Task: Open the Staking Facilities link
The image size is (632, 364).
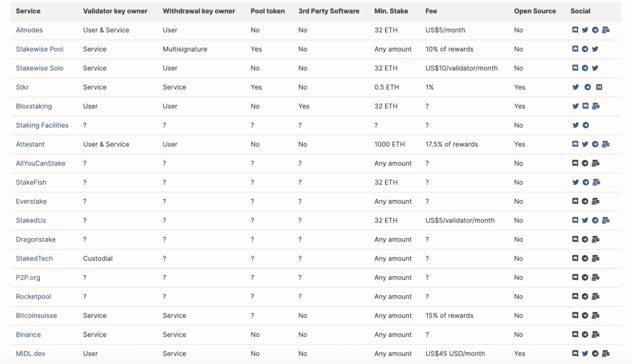Action: (x=42, y=125)
